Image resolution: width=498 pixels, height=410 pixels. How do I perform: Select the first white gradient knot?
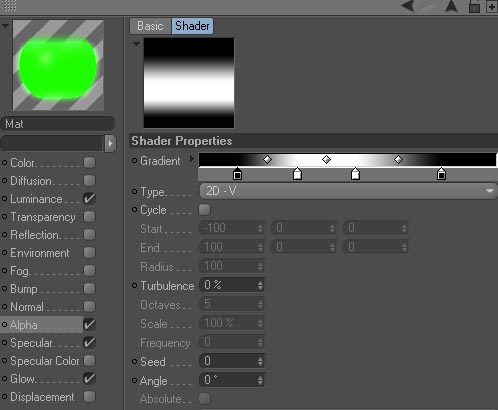pyautogui.click(x=297, y=174)
